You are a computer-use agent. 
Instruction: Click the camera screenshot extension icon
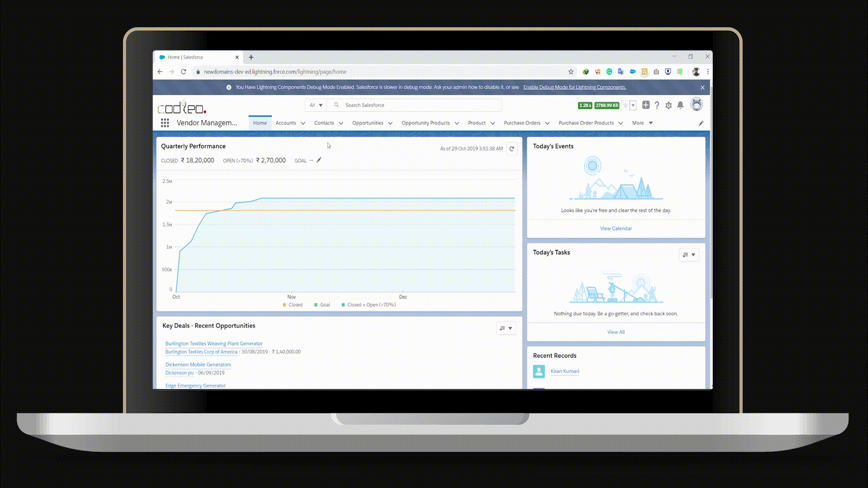656,72
